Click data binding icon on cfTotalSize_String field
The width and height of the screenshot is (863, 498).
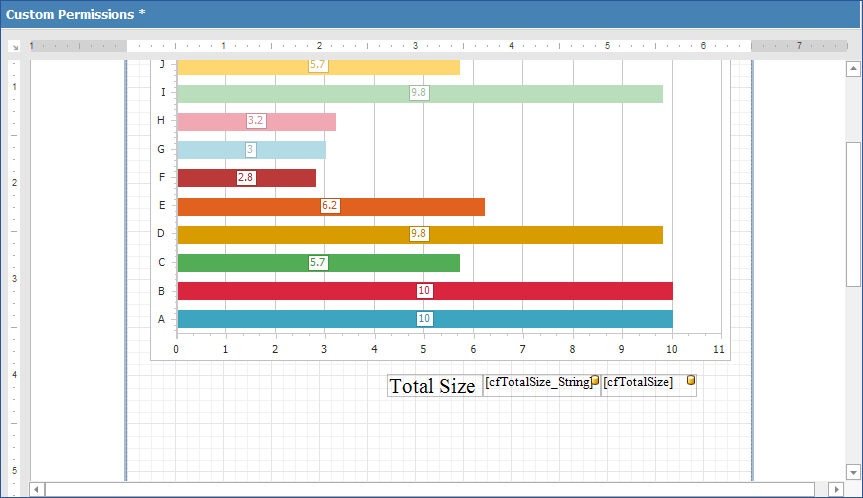(x=595, y=381)
